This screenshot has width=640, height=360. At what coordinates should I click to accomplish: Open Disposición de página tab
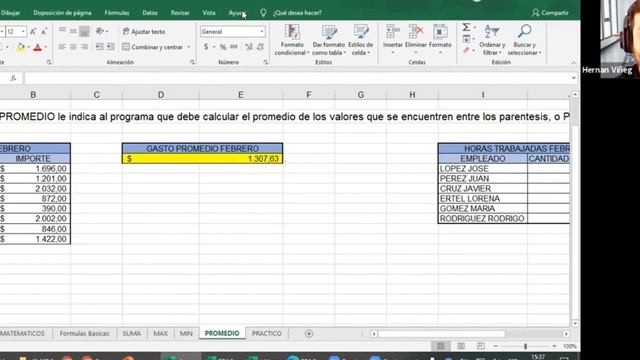tap(62, 13)
